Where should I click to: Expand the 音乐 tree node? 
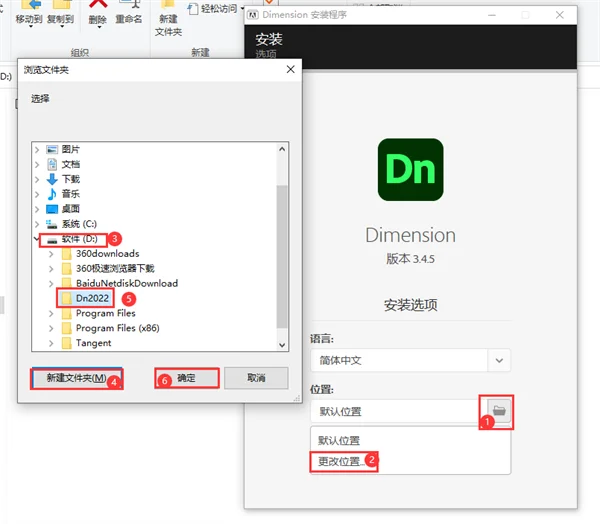(37, 194)
